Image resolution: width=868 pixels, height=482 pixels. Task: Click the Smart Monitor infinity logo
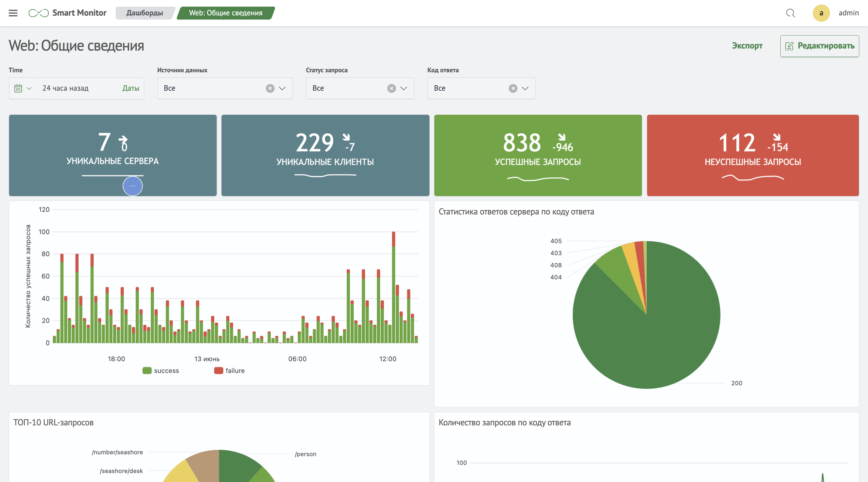(38, 13)
